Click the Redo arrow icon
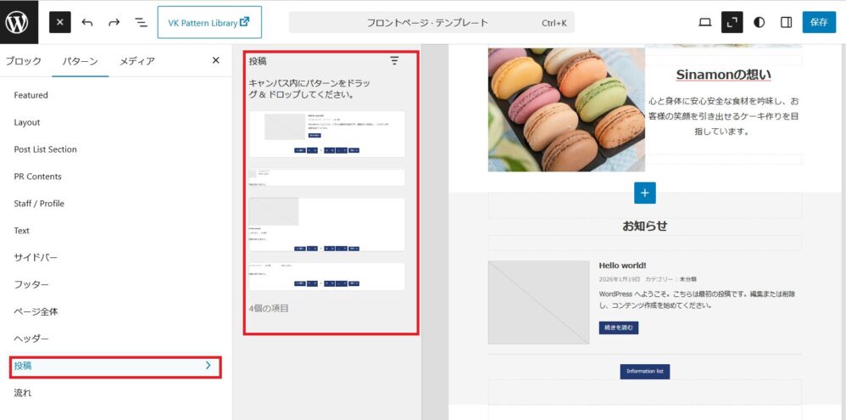This screenshot has width=868, height=420. coord(114,23)
